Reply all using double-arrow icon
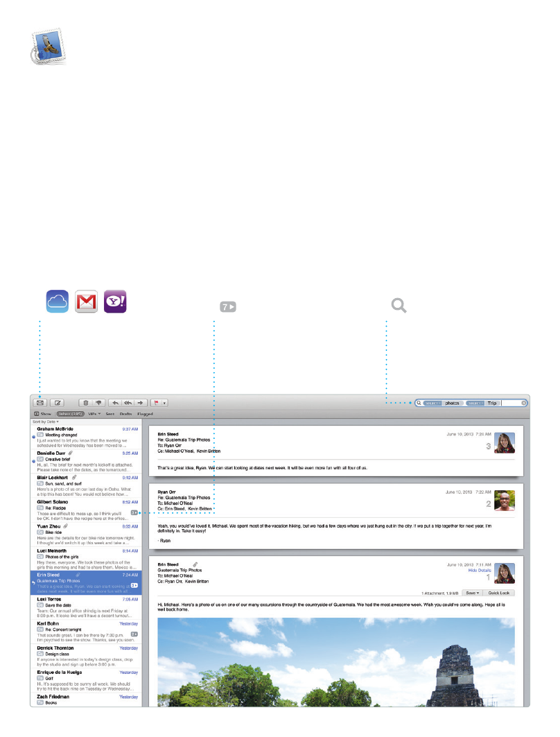The height and width of the screenshot is (737, 560). coord(128,403)
